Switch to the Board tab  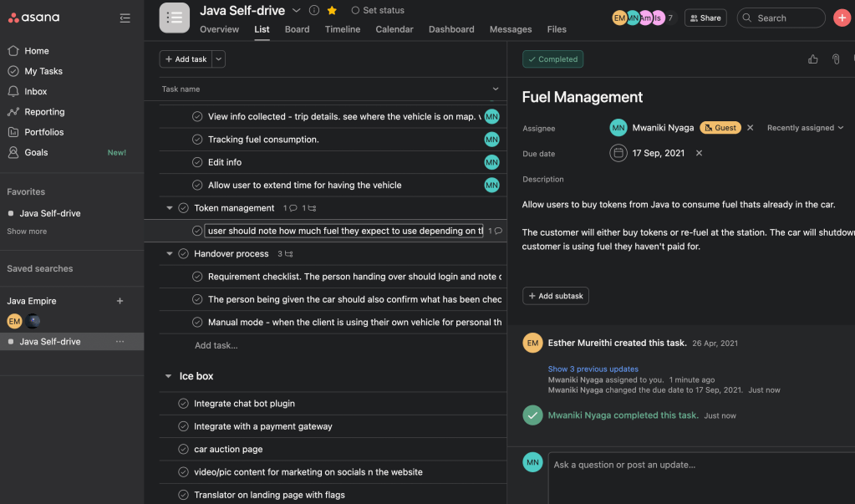(x=297, y=29)
